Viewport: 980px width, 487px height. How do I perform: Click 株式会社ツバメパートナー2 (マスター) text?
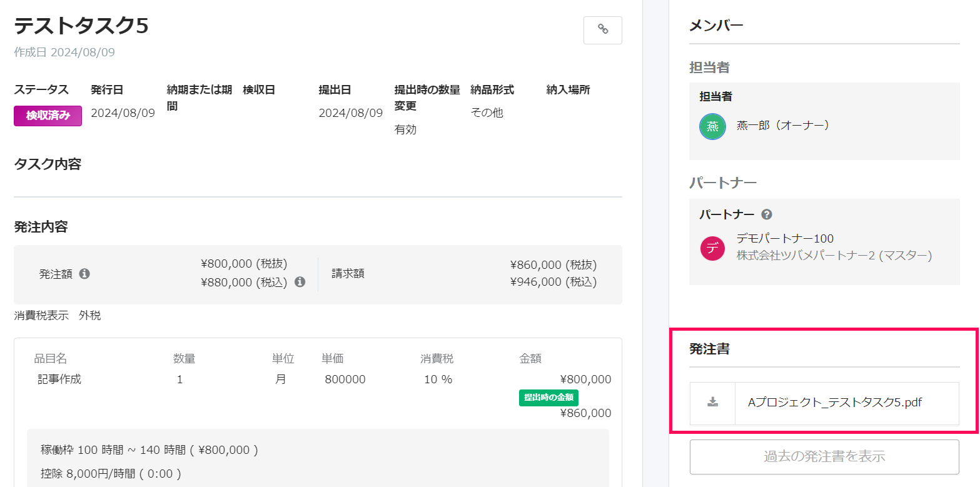point(834,256)
